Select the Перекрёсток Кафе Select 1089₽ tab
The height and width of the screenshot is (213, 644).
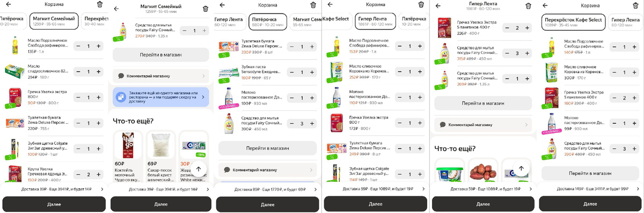click(573, 21)
